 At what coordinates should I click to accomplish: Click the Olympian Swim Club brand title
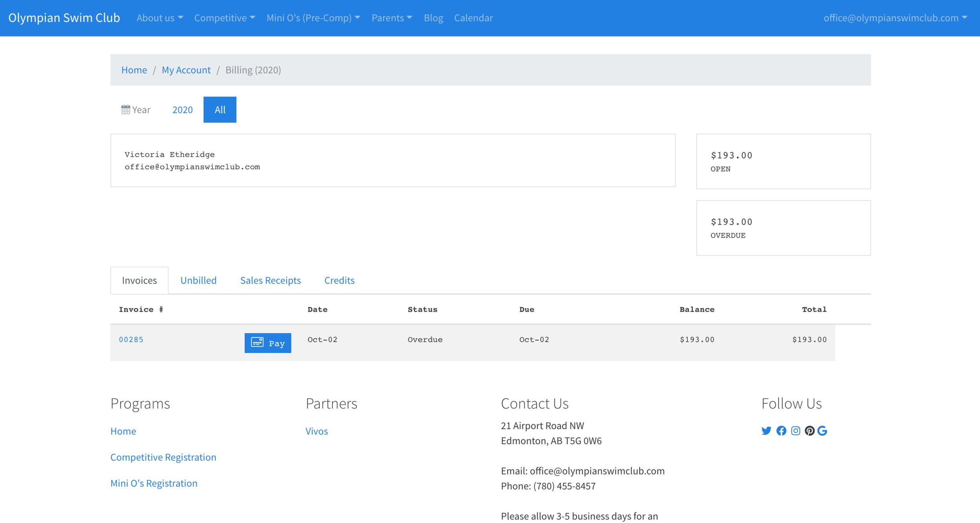pos(64,18)
